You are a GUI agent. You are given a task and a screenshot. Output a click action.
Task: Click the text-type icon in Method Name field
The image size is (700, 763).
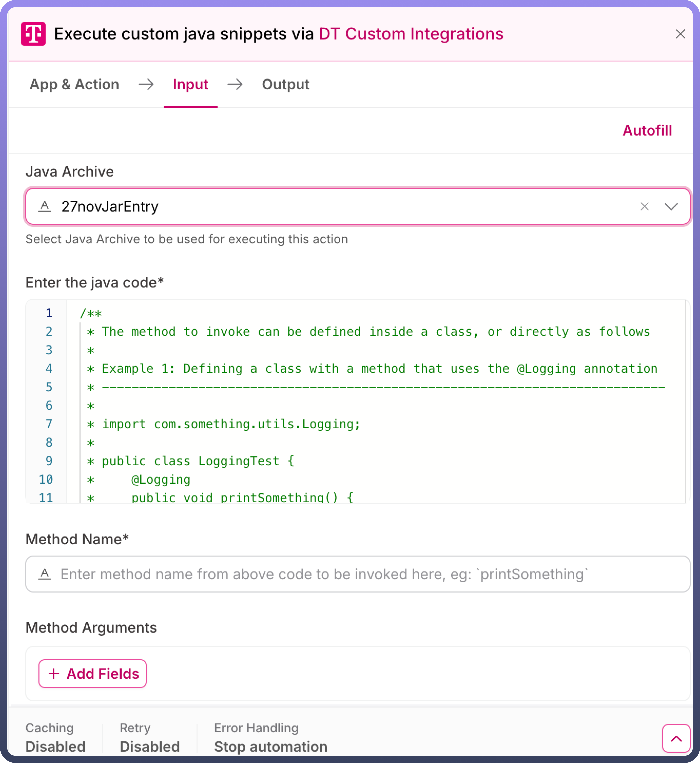click(x=45, y=574)
